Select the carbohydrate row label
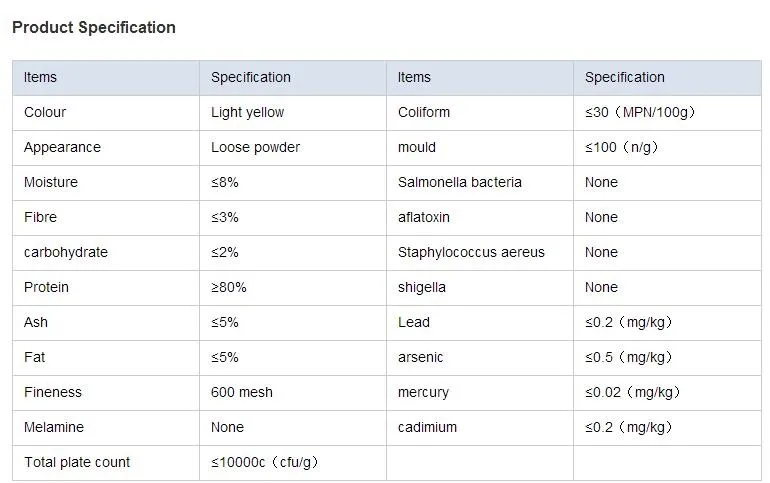The image size is (770, 483). coord(66,252)
